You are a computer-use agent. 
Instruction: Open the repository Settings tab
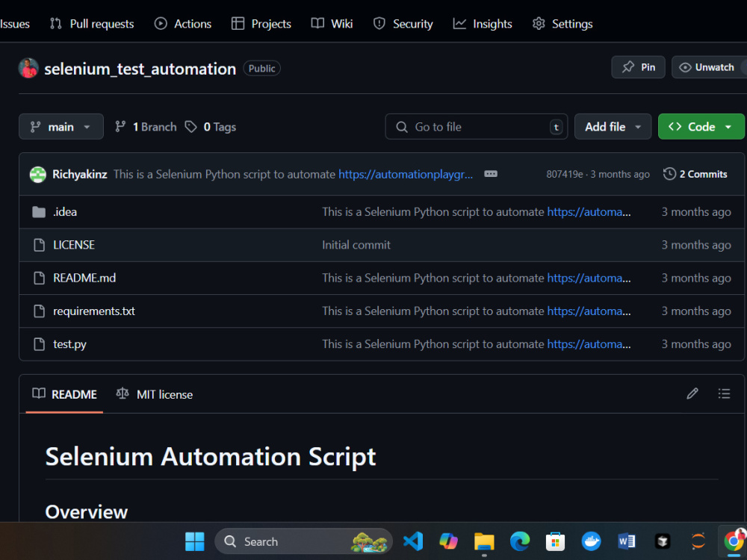[x=562, y=24]
